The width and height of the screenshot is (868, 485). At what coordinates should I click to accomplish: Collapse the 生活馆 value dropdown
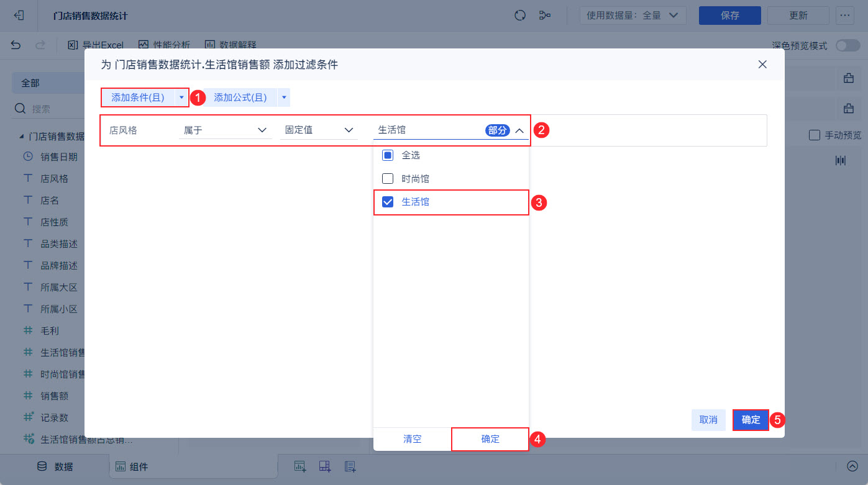(520, 130)
